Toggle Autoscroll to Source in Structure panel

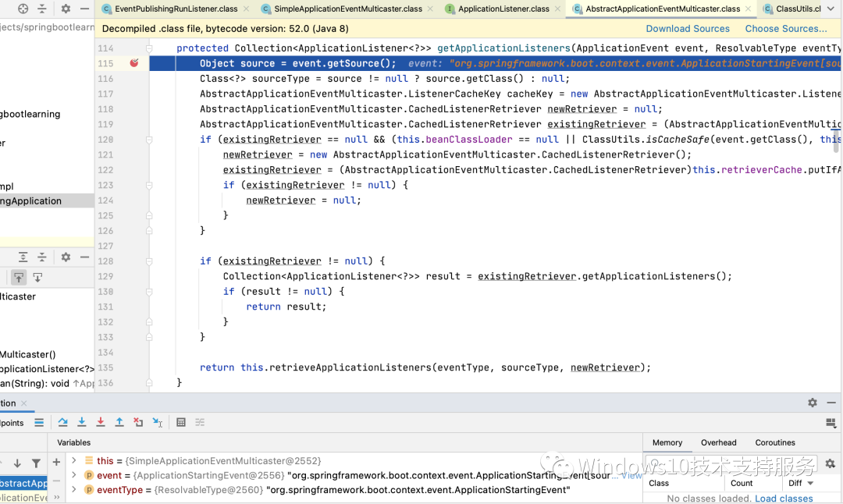tap(19, 277)
